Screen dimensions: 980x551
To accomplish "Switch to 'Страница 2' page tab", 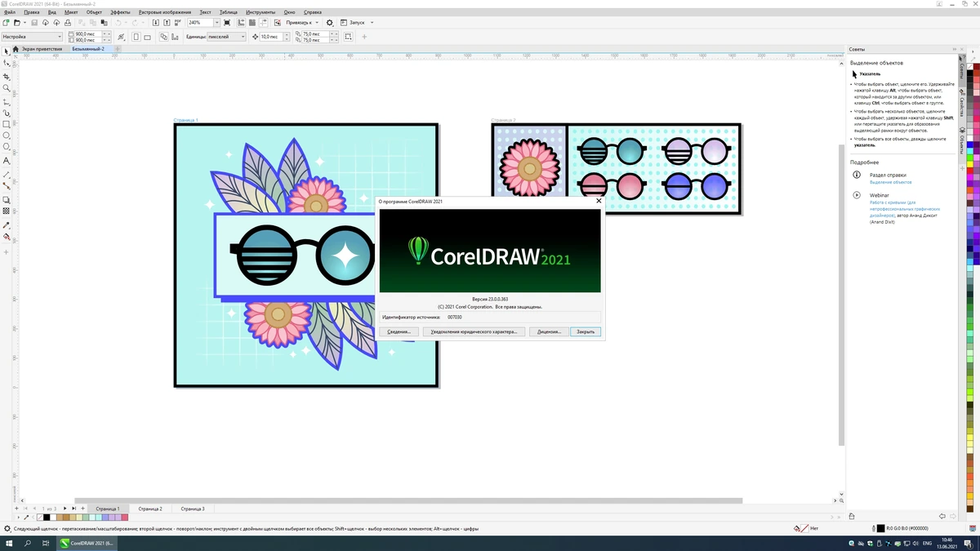I will 149,509.
